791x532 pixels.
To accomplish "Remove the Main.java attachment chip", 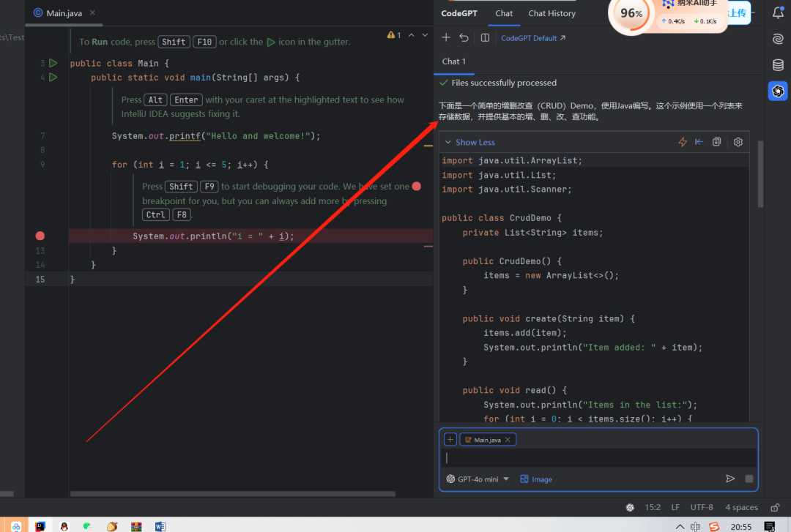I will (x=508, y=440).
